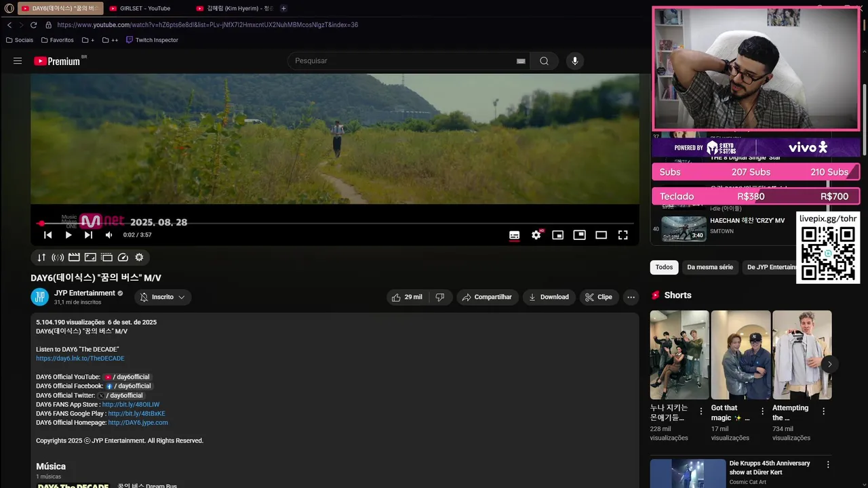Open DAY6 Official Twitter day6official link
Viewport: 868px width, 488px height.
click(x=120, y=395)
